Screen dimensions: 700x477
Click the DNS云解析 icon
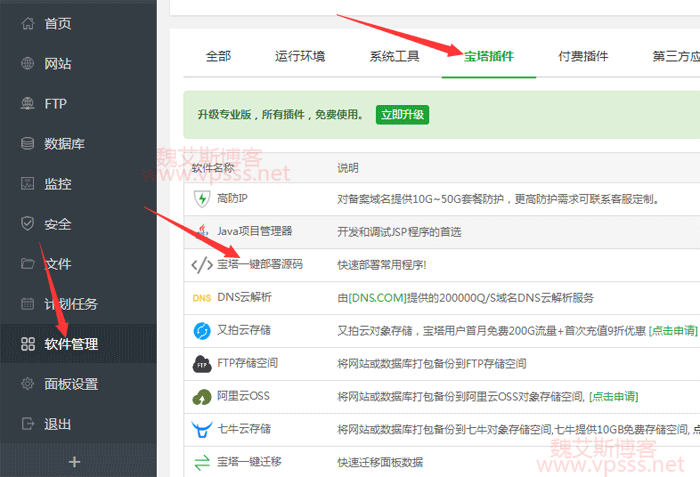click(202, 298)
